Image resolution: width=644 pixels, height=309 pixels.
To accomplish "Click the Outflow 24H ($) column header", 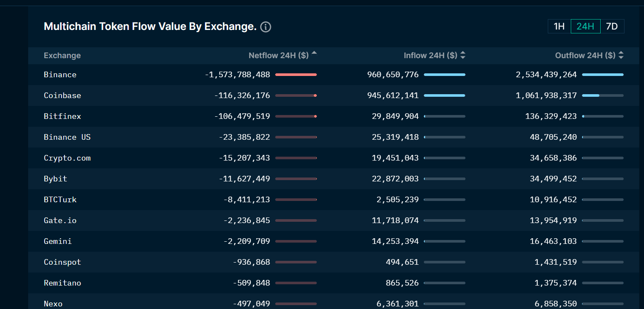I will pos(585,56).
